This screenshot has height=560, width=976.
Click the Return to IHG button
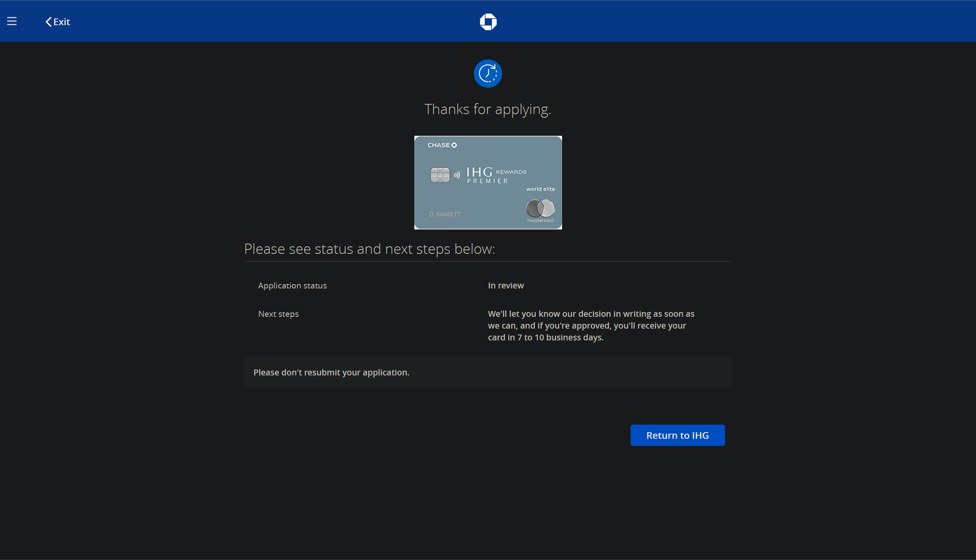677,435
